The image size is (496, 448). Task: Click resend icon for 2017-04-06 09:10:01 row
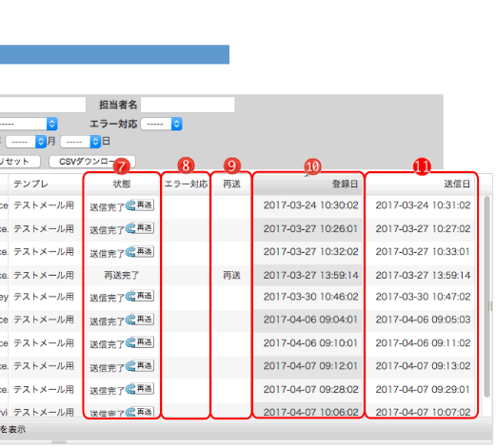140,342
